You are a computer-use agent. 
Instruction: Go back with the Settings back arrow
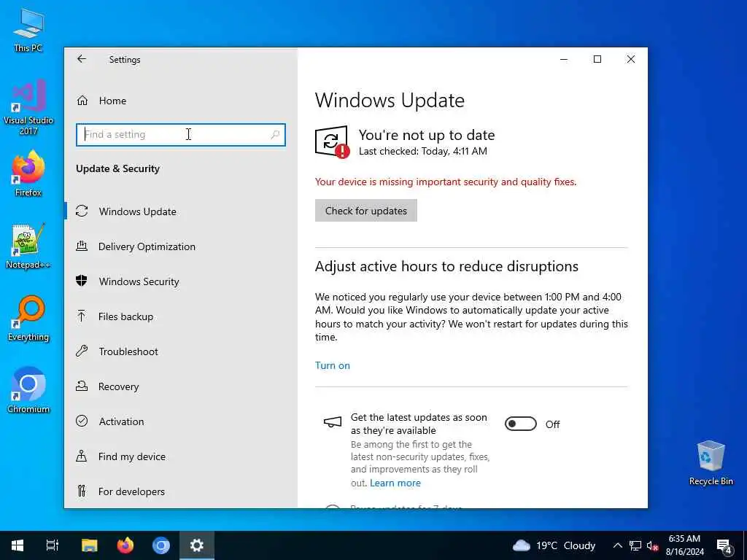coord(82,59)
